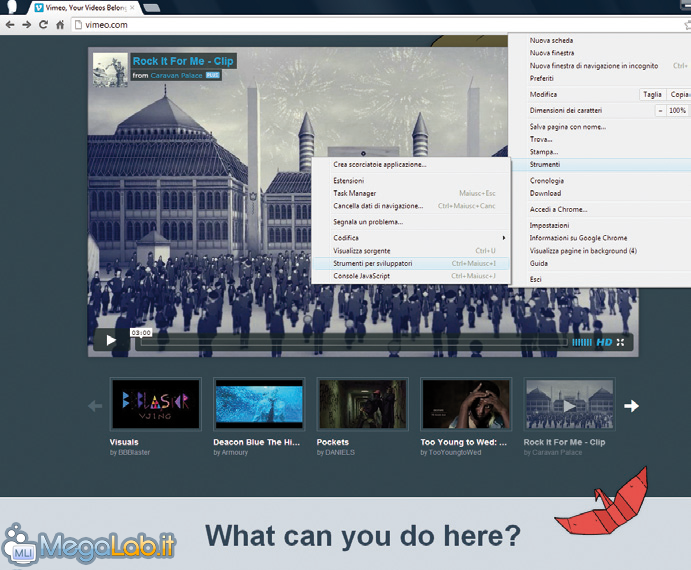Open the Visuals video thumbnail

(156, 404)
